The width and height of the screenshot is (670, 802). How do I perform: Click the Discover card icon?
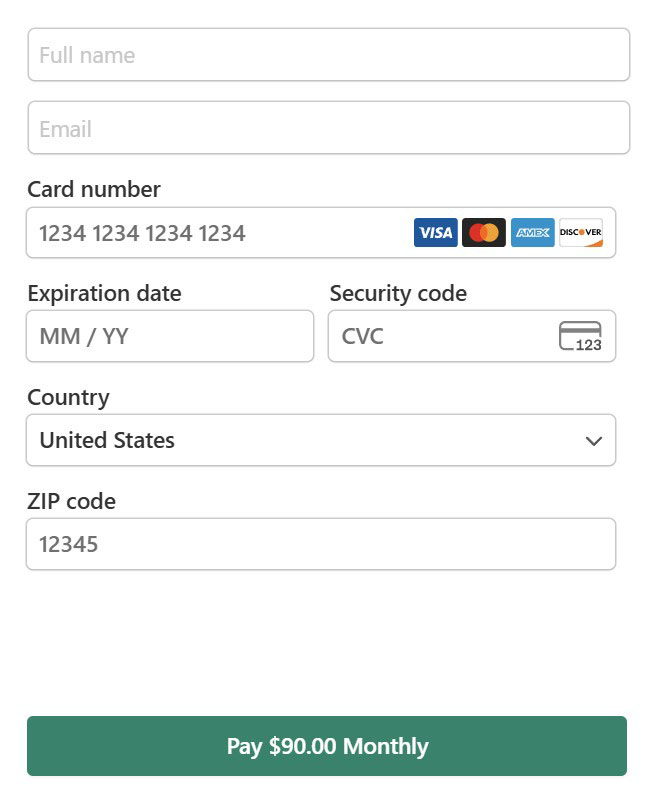[581, 233]
